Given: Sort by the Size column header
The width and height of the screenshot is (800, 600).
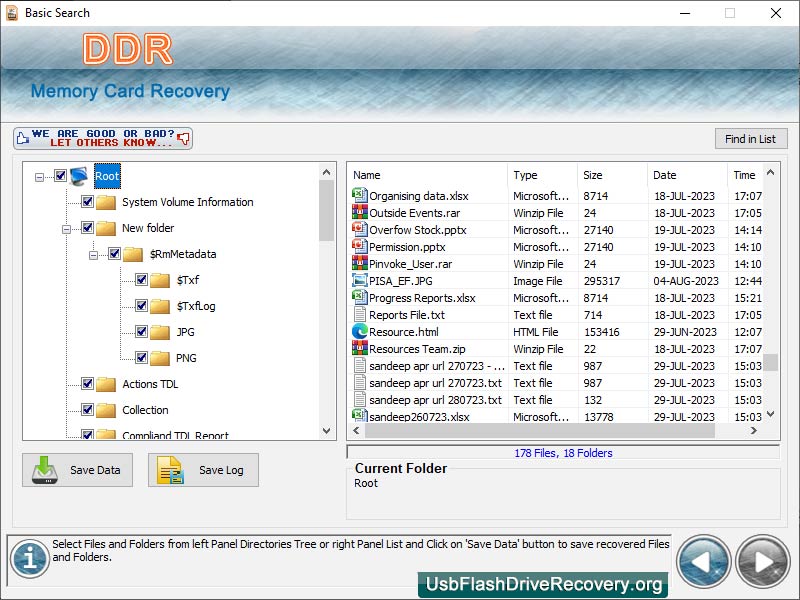Looking at the screenshot, I should [612, 175].
